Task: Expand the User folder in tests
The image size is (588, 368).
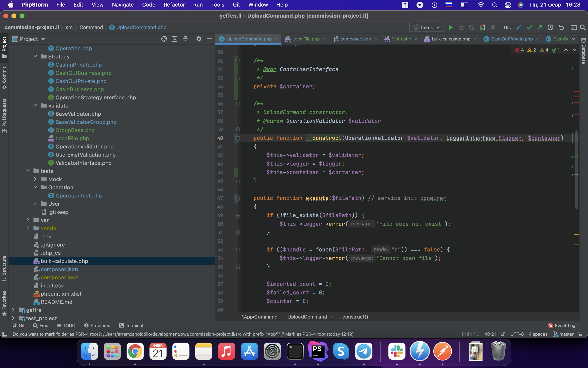Action: pyautogui.click(x=35, y=203)
